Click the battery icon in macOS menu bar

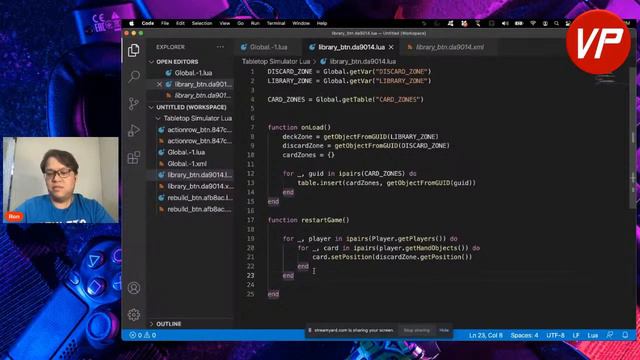519,24
